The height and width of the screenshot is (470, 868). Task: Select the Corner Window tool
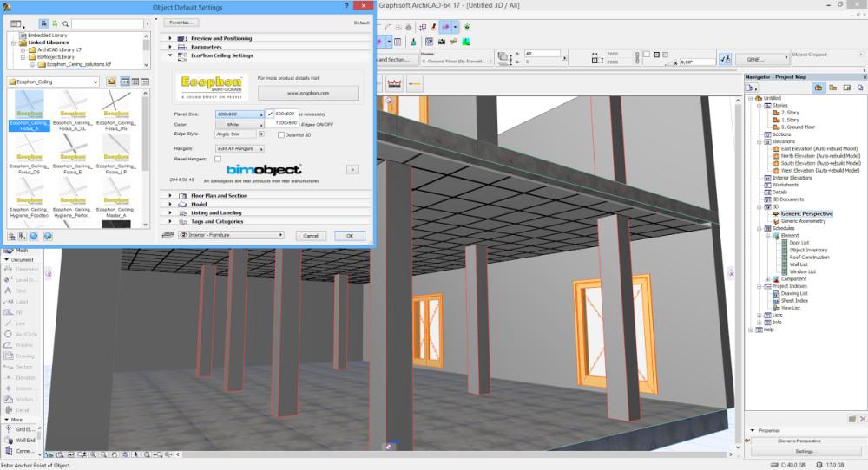coord(20,451)
